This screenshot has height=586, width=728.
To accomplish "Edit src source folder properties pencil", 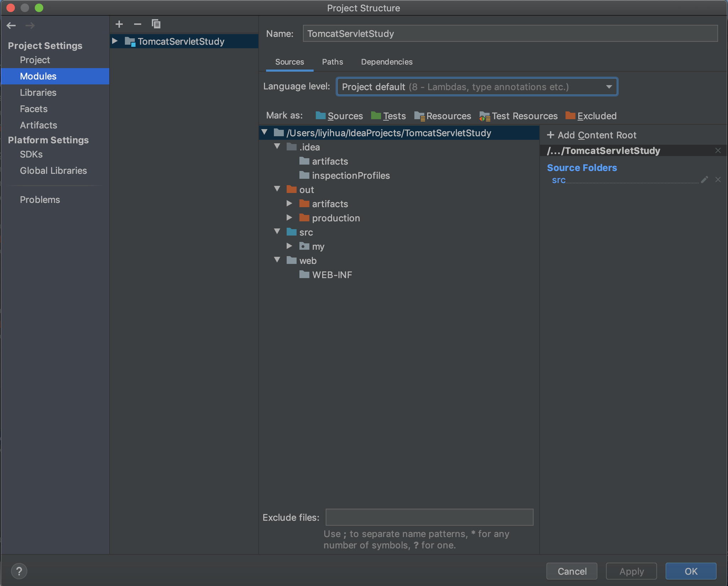I will pos(705,180).
